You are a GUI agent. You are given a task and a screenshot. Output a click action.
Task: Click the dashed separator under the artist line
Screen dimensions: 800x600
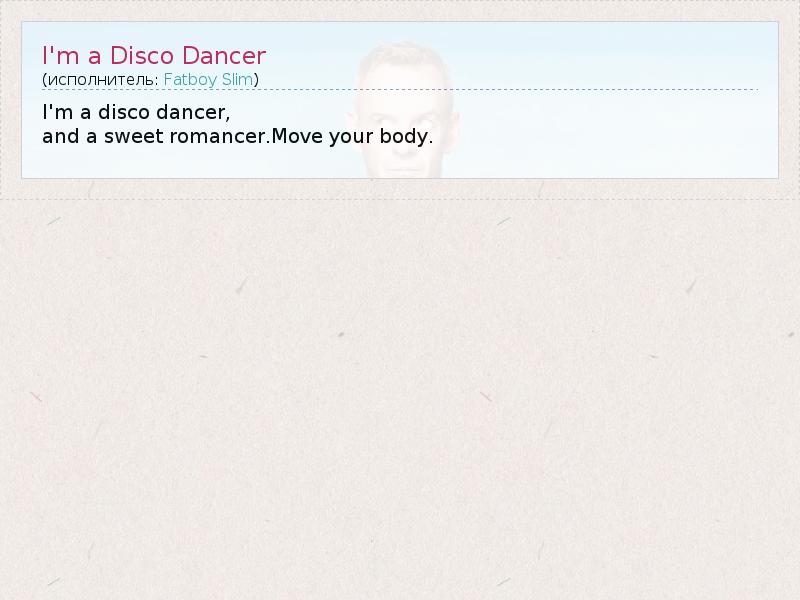pyautogui.click(x=400, y=89)
